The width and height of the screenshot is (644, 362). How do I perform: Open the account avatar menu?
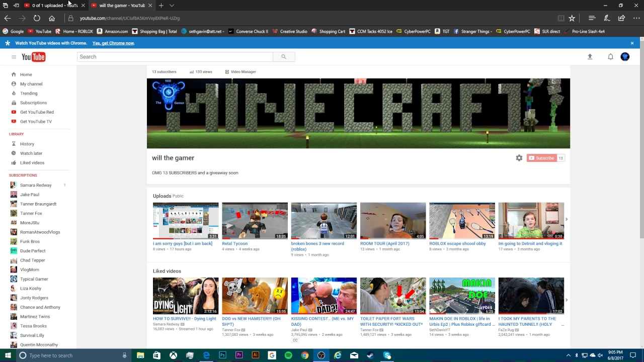(625, 57)
